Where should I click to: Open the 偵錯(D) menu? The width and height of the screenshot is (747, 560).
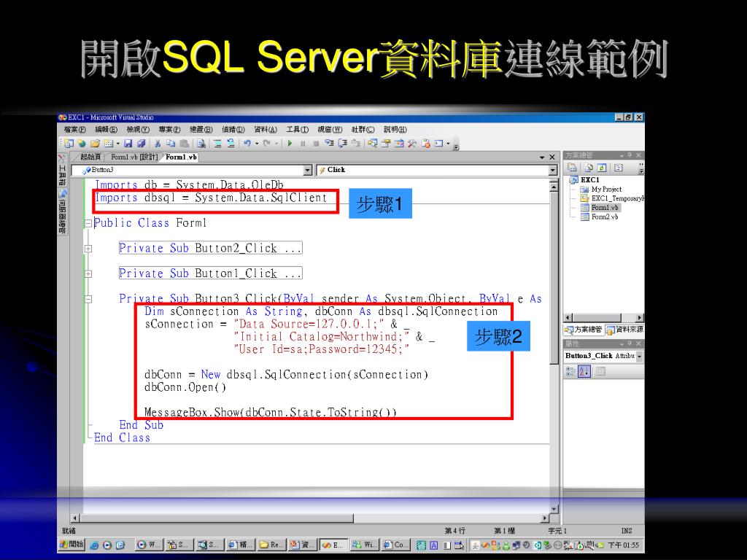(233, 130)
